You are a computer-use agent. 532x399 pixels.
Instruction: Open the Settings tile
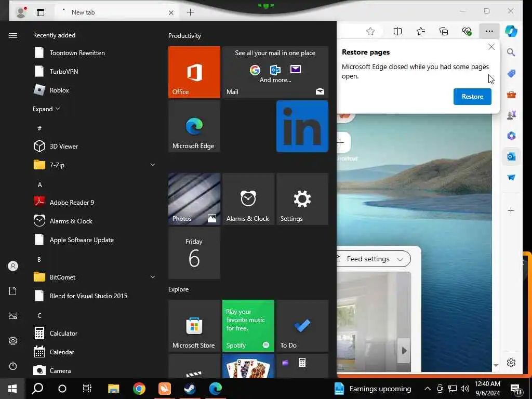tap(302, 199)
